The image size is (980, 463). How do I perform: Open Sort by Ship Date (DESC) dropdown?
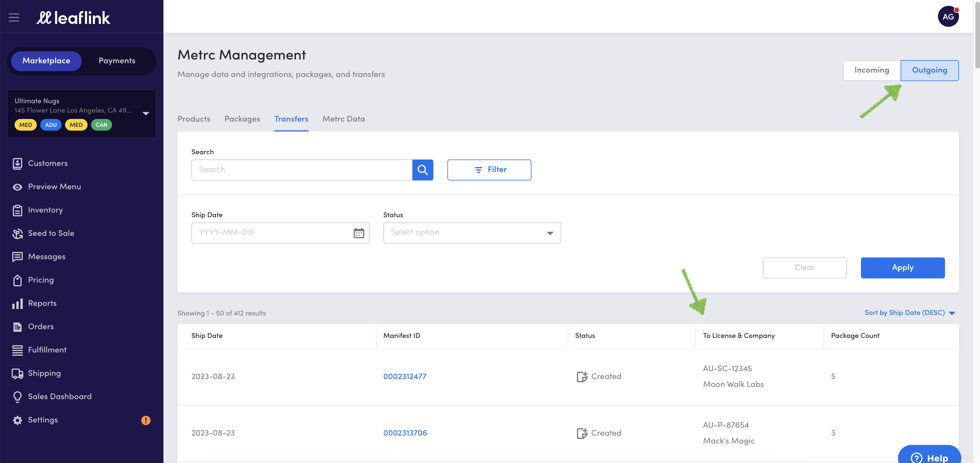(910, 313)
